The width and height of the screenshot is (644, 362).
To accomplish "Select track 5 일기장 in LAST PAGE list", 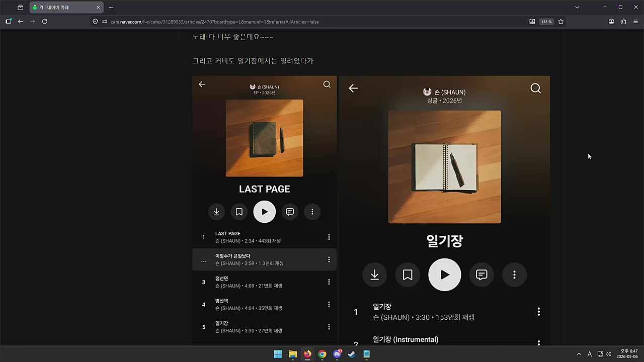I will coord(265,327).
